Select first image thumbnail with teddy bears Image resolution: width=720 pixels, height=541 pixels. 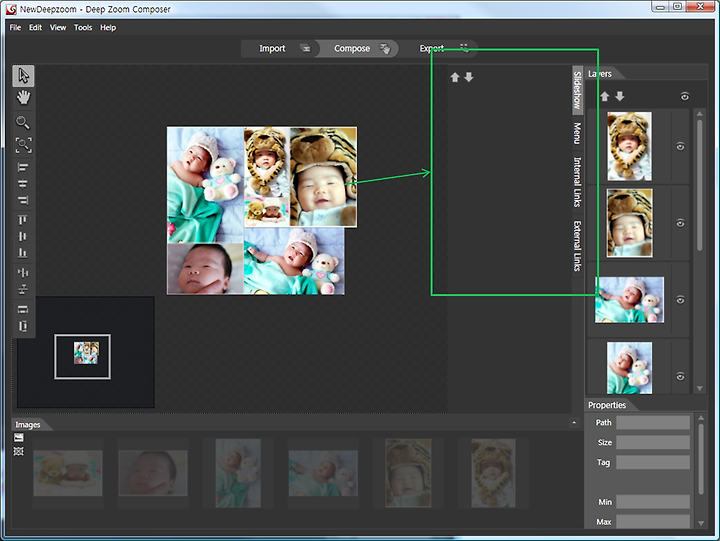tap(68, 473)
